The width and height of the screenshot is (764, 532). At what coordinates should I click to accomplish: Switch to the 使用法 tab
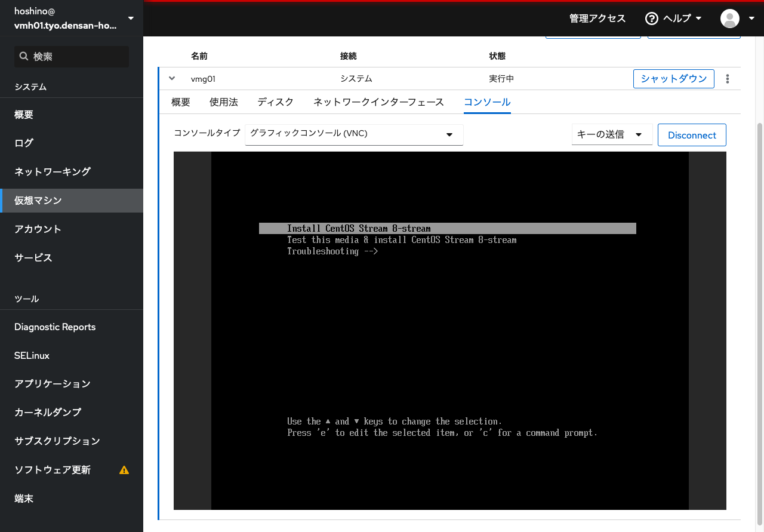pyautogui.click(x=224, y=102)
